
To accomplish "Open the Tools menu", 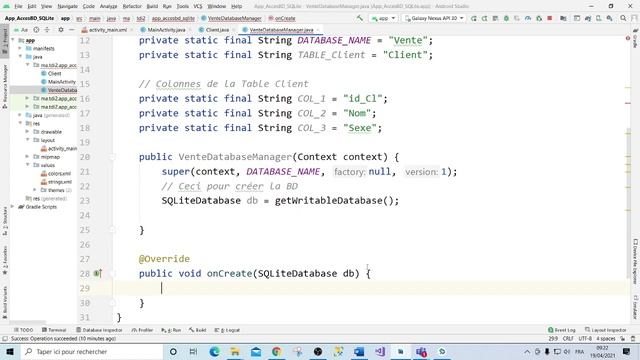I will click(182, 6).
